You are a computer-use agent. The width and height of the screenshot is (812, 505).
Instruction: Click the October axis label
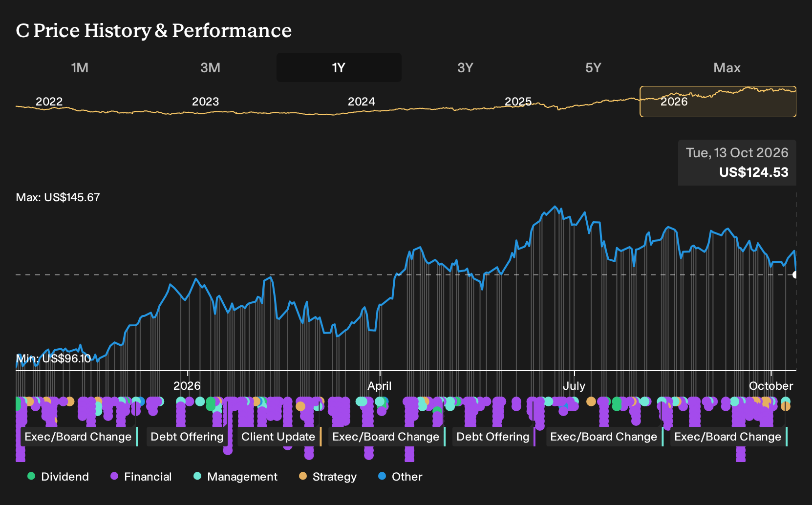(771, 386)
